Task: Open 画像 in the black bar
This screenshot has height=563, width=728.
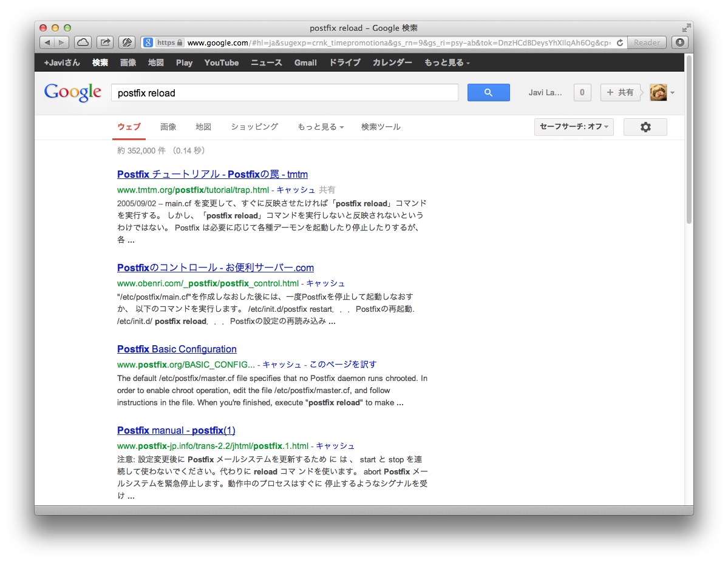Action: tap(128, 62)
